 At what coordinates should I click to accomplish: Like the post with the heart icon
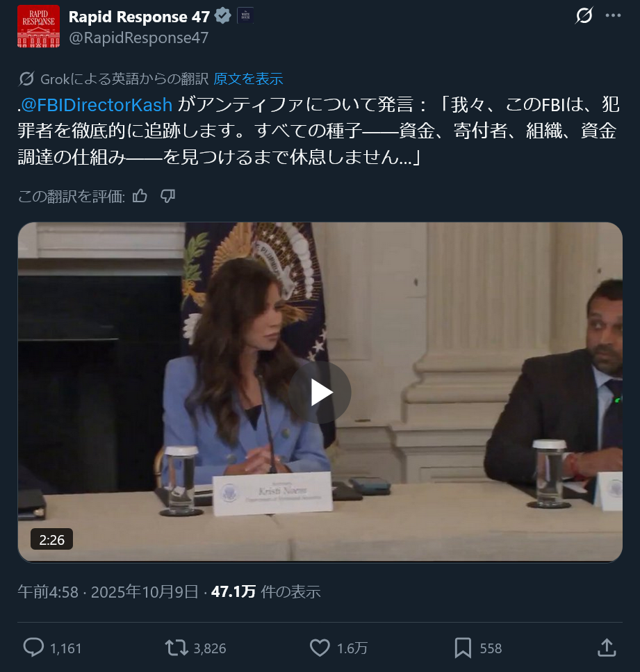pyautogui.click(x=320, y=648)
